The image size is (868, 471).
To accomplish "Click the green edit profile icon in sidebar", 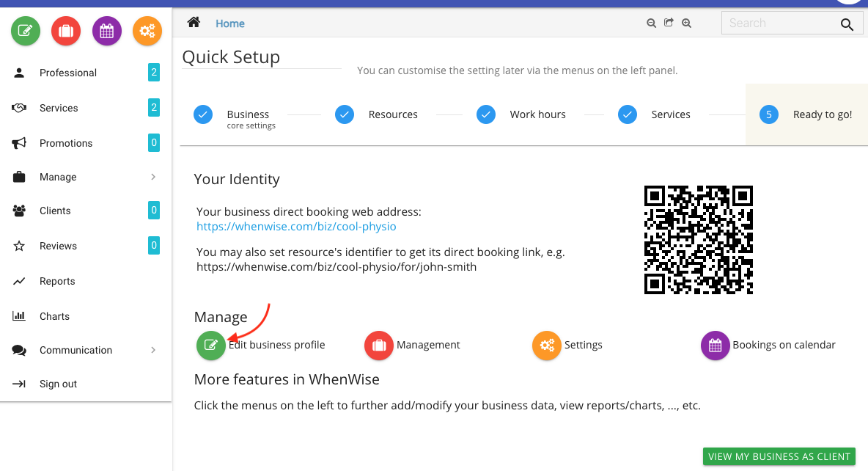I will [x=26, y=31].
